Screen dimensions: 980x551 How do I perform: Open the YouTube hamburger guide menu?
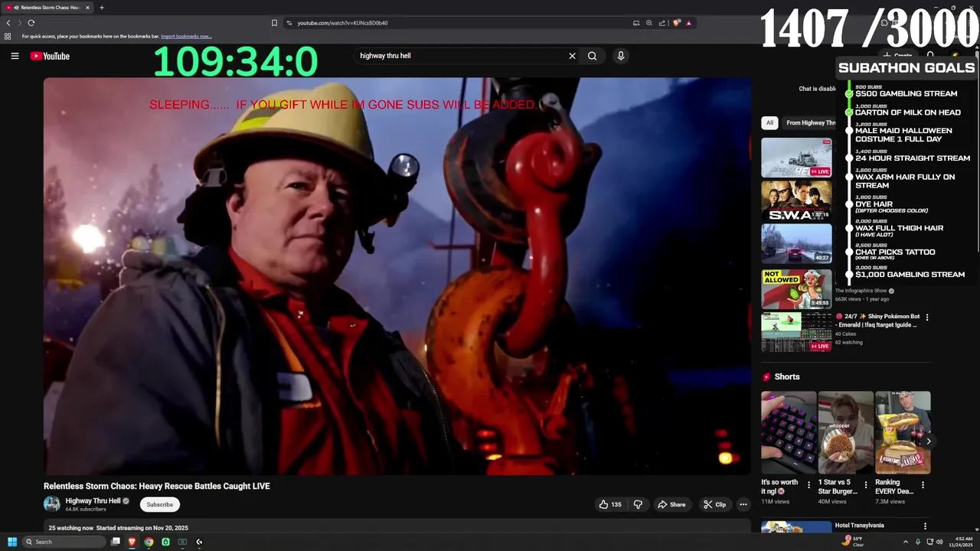coord(15,56)
